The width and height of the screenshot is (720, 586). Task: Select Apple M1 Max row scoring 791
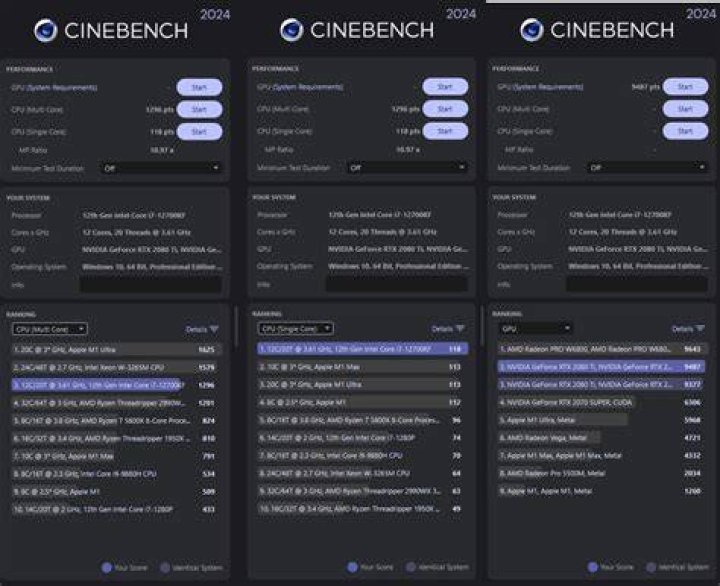tap(117, 456)
